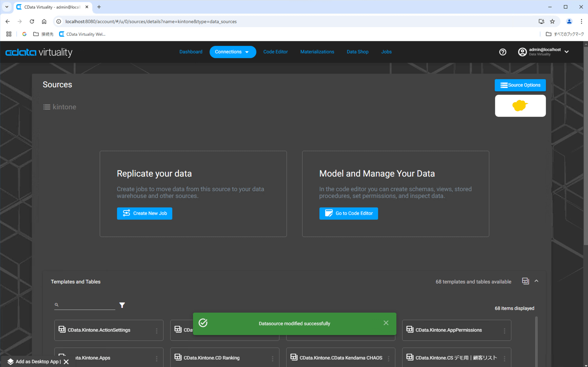Navigate back in browser
588x367 pixels.
tap(7, 21)
